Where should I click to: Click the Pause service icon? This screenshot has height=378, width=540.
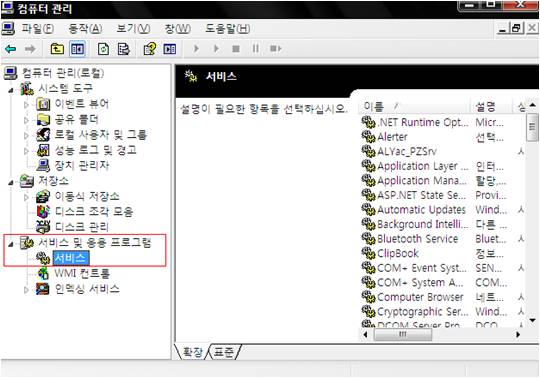255,49
